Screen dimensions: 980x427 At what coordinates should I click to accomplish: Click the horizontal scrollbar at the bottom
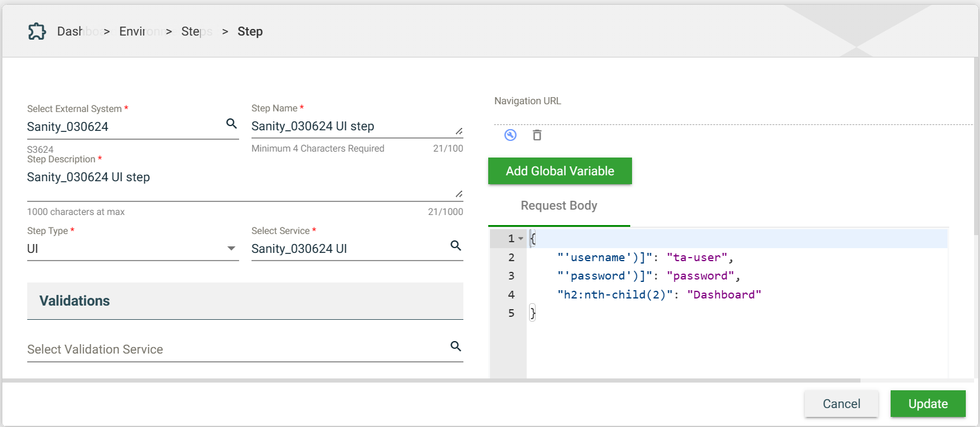431,380
